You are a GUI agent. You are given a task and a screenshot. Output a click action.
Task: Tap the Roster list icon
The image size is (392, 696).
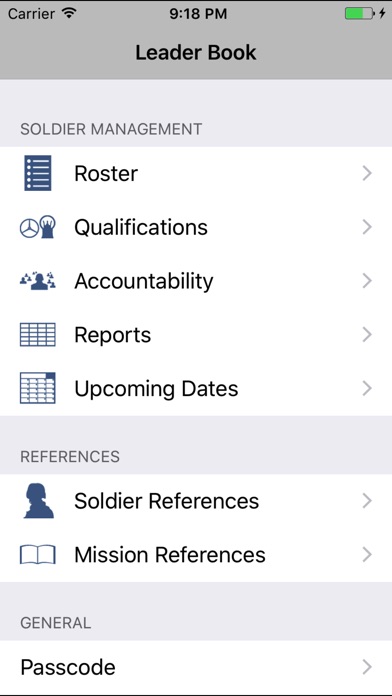tap(38, 173)
